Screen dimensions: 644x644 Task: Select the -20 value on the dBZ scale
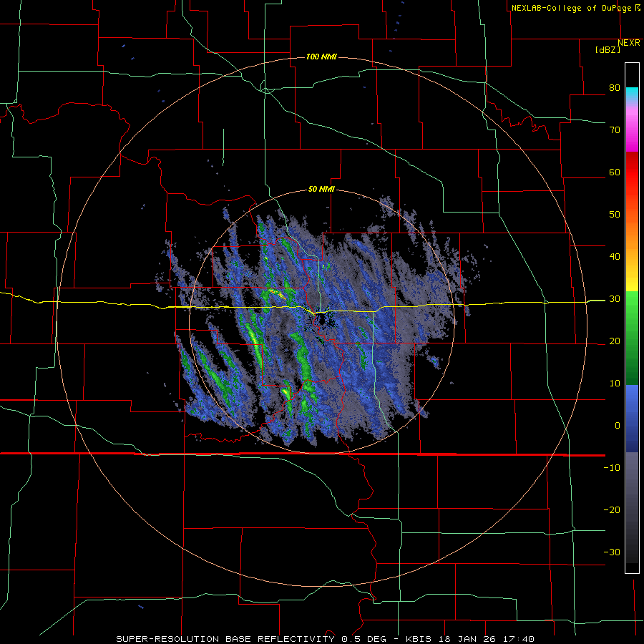(612, 510)
